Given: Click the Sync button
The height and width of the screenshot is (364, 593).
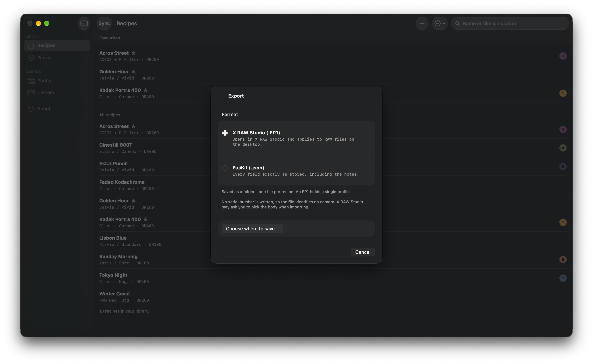Looking at the screenshot, I should coord(104,23).
